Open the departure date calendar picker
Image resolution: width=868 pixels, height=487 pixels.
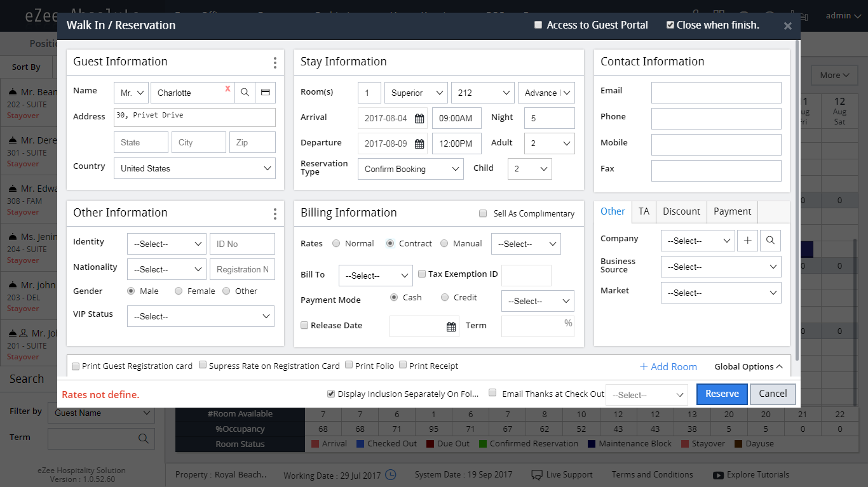(x=419, y=144)
